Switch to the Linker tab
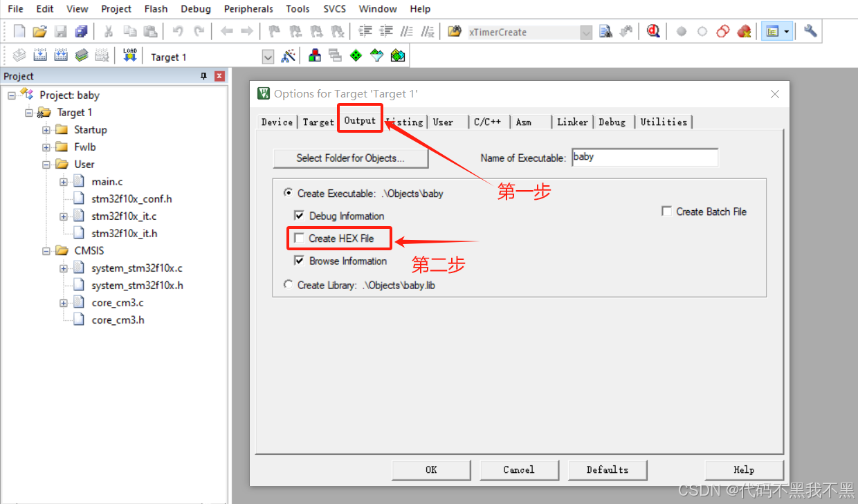Image resolution: width=858 pixels, height=504 pixels. (573, 122)
